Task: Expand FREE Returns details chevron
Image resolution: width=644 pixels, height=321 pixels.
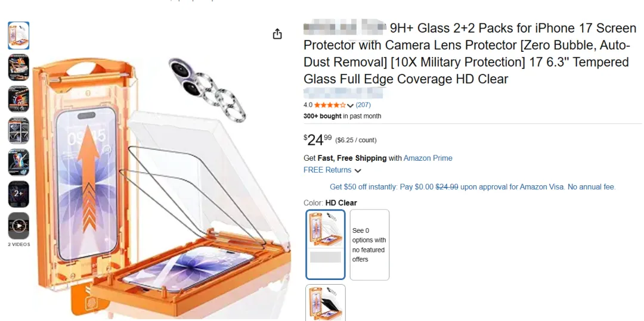Action: tap(358, 170)
